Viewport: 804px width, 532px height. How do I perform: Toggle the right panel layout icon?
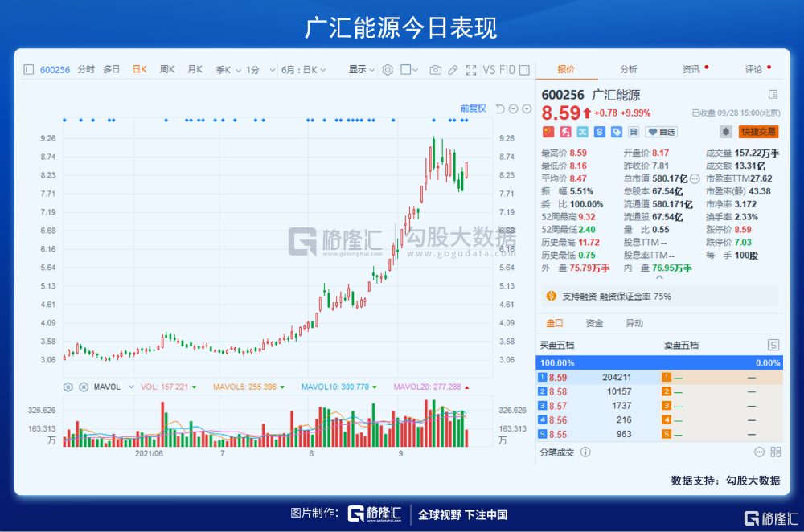(524, 70)
